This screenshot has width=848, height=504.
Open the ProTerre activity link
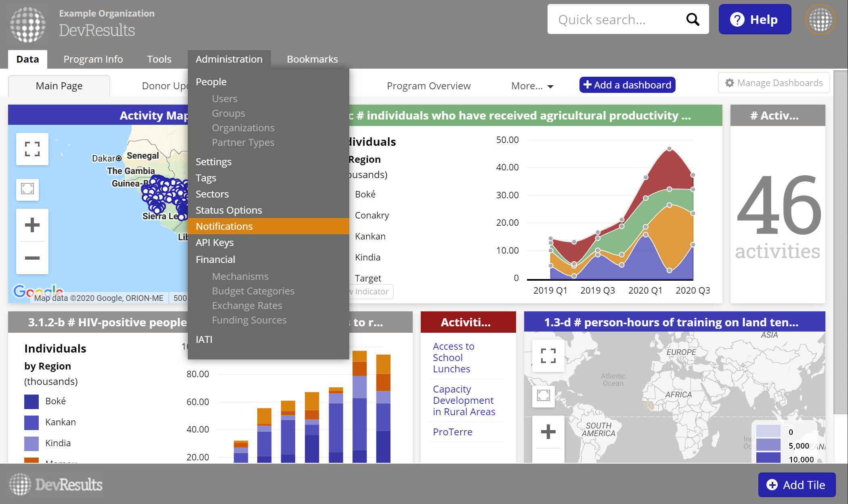tap(452, 432)
